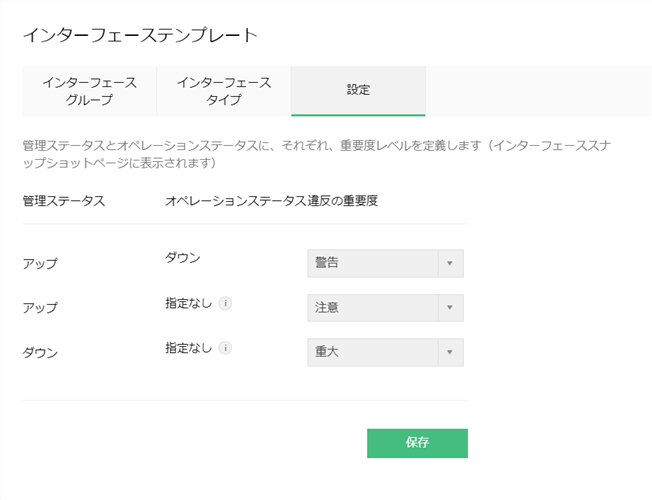Click the ダウン operation status label beside 警告
652x500 pixels.
pos(183,258)
